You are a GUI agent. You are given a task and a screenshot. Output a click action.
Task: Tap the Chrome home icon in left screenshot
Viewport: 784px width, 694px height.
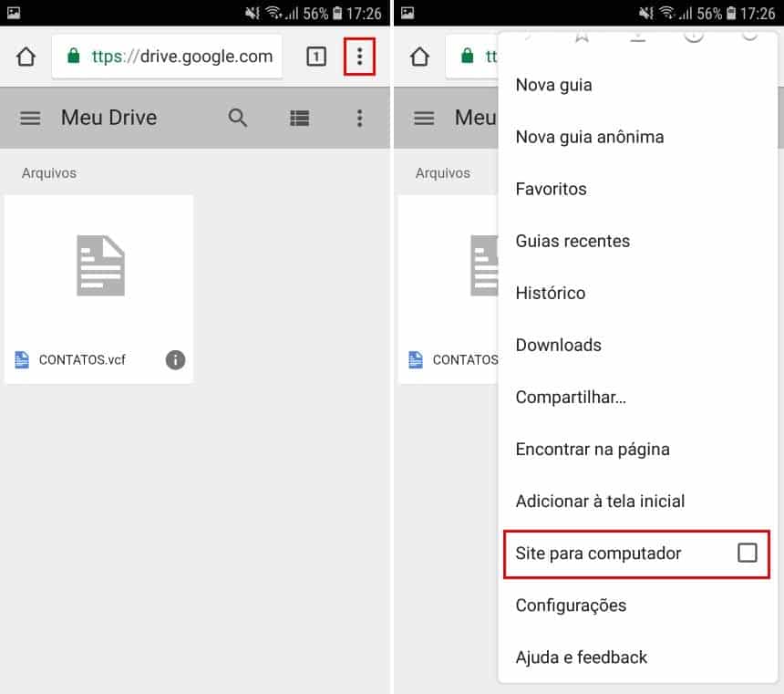[x=26, y=57]
